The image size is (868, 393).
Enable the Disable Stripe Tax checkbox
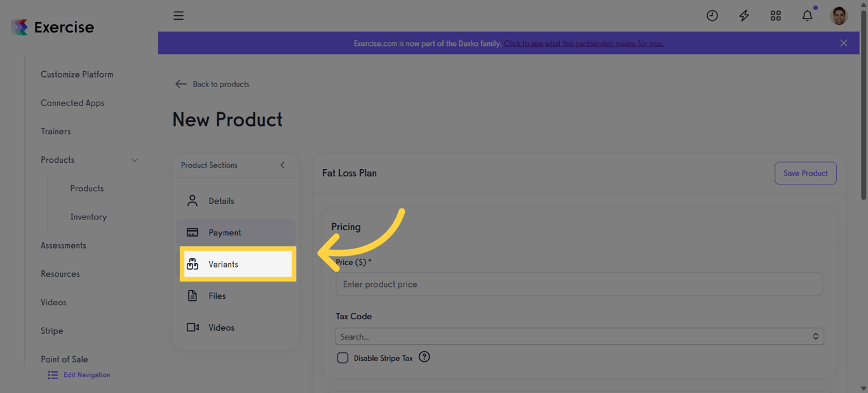click(x=342, y=357)
